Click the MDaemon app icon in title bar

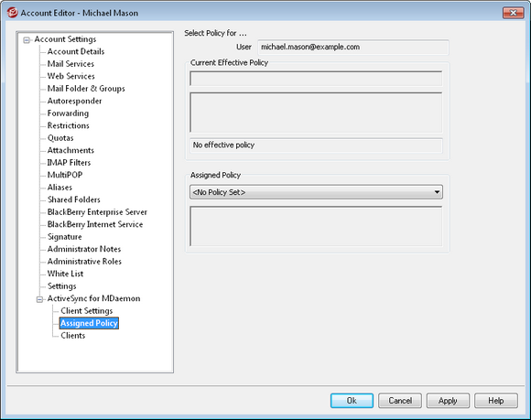point(12,13)
